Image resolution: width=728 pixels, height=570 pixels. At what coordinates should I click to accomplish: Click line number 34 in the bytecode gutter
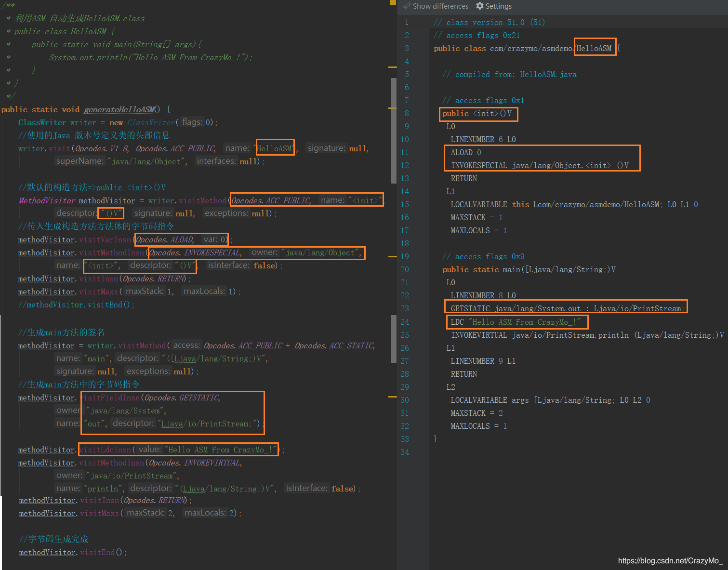click(405, 452)
